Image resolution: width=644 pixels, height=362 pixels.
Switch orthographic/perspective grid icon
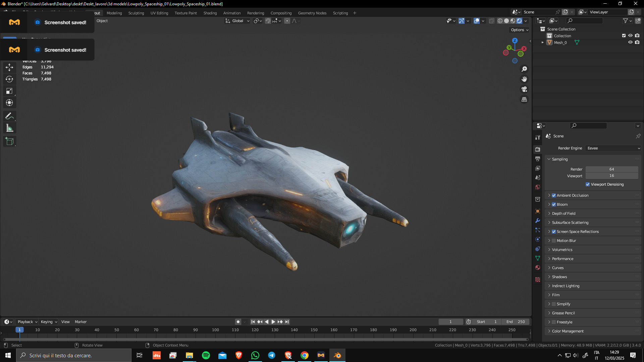(524, 100)
